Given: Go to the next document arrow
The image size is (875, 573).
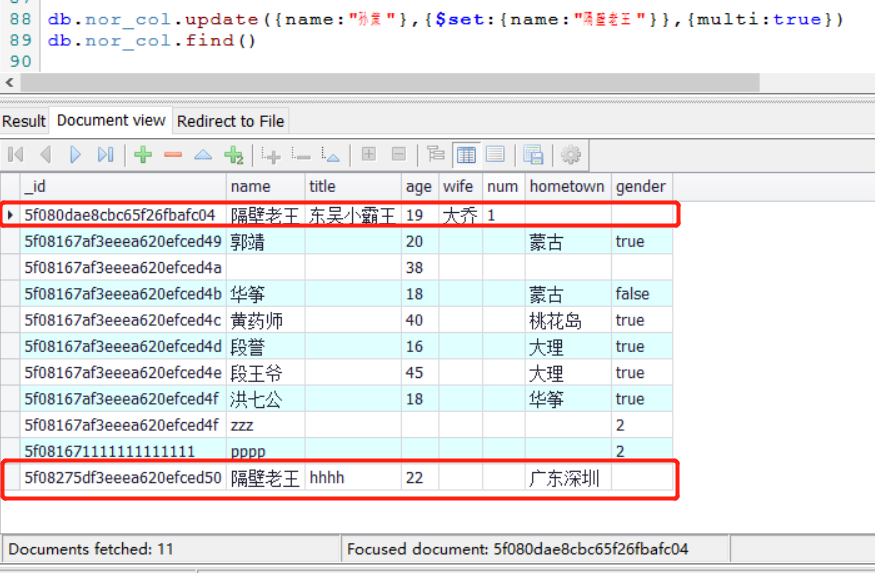Looking at the screenshot, I should tap(75, 155).
